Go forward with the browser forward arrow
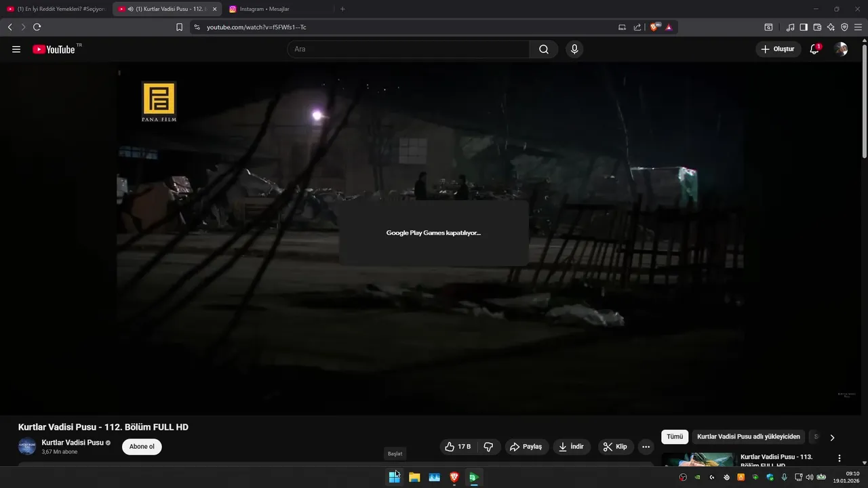This screenshot has height=488, width=868. click(23, 27)
